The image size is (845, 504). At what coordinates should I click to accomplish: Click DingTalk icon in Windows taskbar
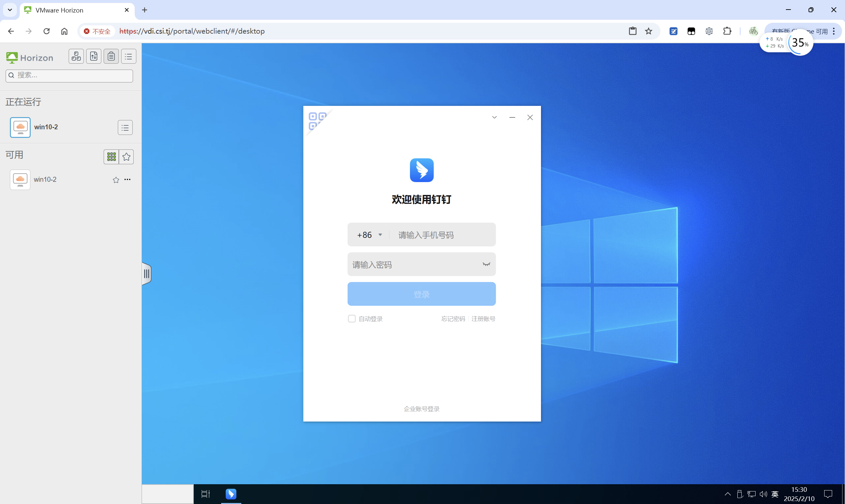click(x=231, y=494)
